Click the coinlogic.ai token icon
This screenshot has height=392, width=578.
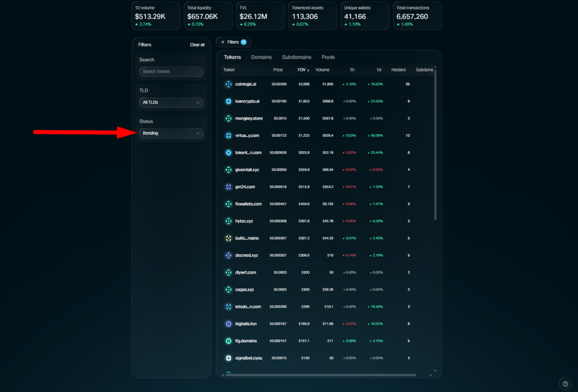pyautogui.click(x=228, y=84)
